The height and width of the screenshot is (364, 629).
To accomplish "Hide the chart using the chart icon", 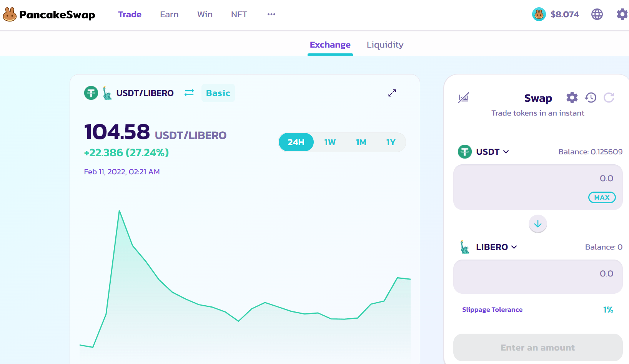I will click(464, 98).
